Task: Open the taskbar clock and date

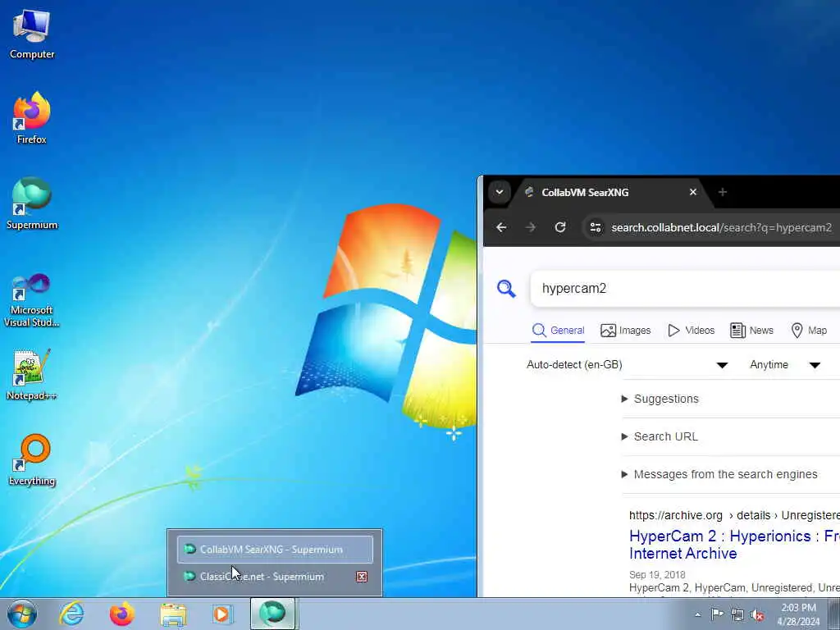Action: click(798, 614)
